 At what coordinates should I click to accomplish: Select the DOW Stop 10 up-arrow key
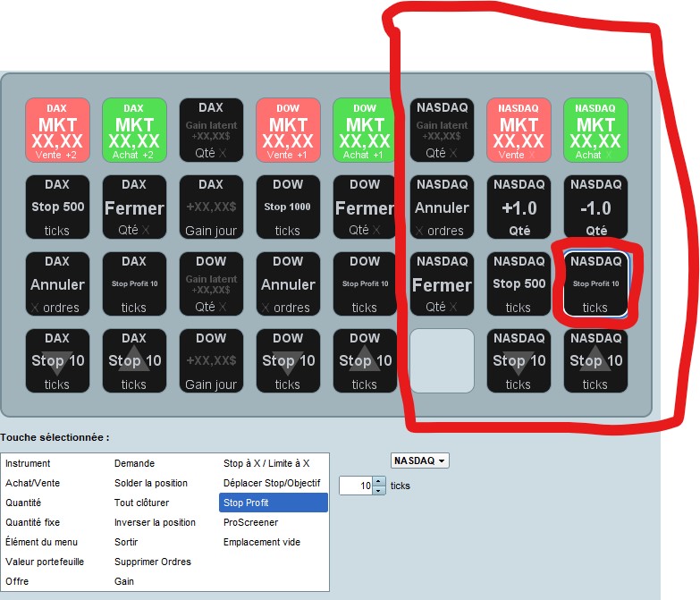coord(365,360)
